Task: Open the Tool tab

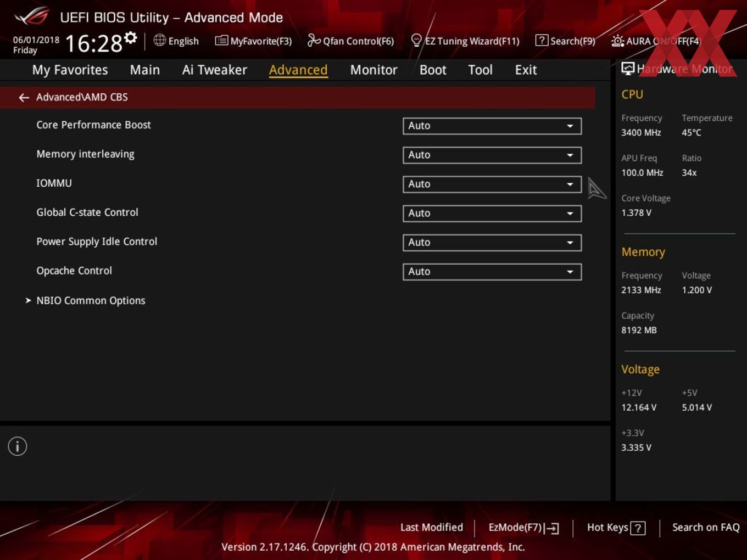Action: click(480, 70)
